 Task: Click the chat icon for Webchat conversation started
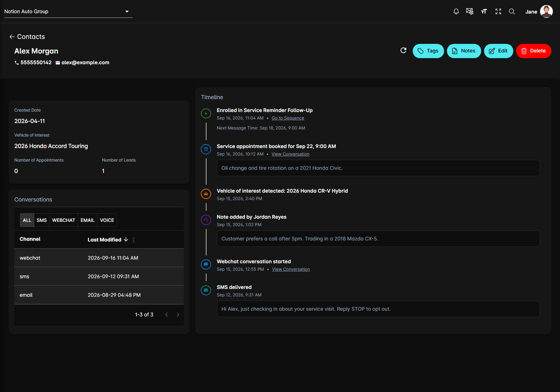[206, 265]
